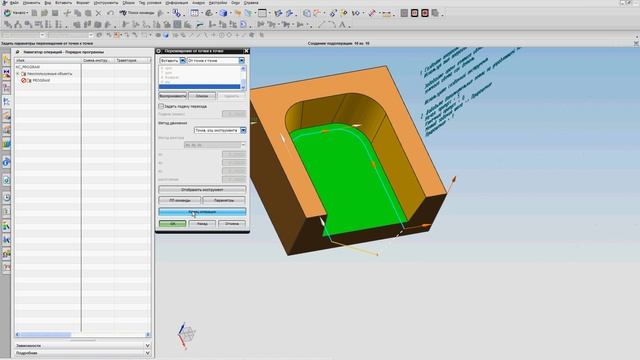
Task: Click the navigator horizontal scrollbar
Action: 82,335
